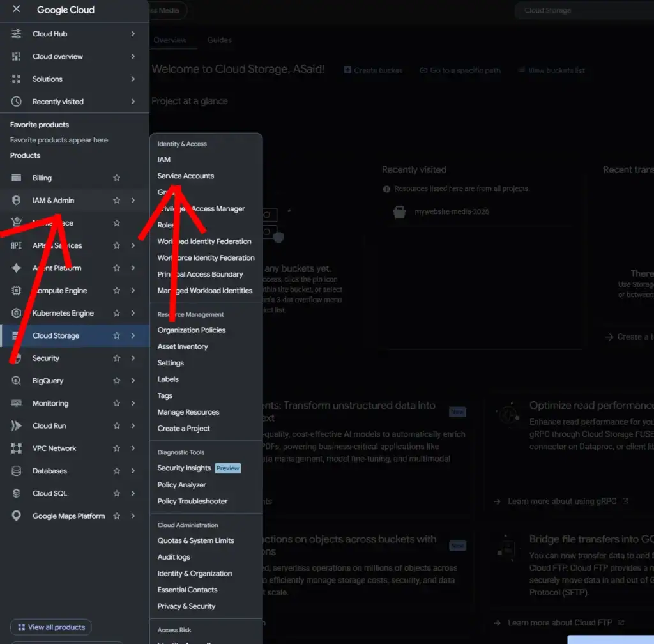Click the Cloud Storage search field

click(584, 10)
